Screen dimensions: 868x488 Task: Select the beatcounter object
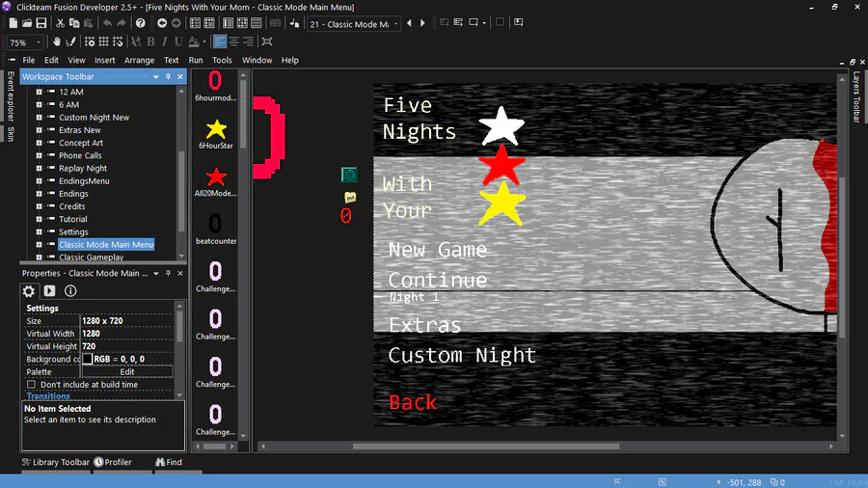(x=216, y=230)
